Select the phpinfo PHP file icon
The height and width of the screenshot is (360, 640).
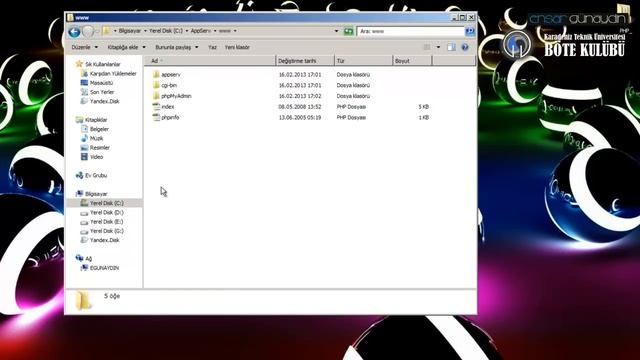point(156,117)
